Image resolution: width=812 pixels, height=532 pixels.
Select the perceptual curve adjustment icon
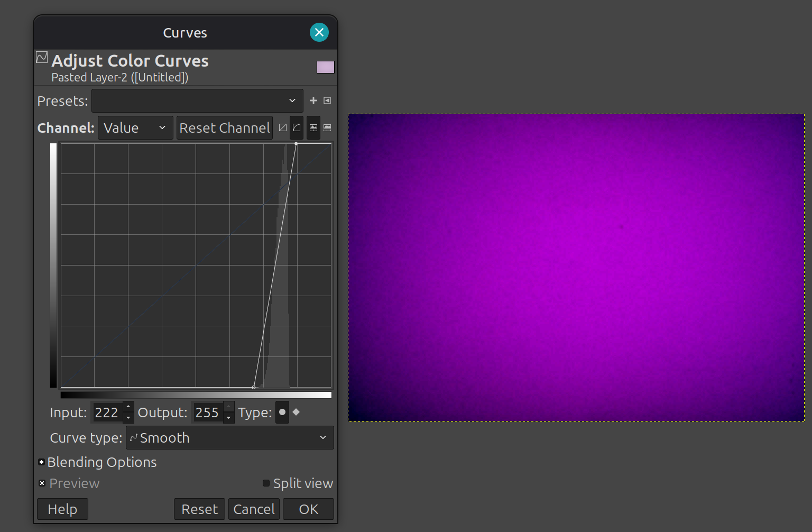click(297, 127)
